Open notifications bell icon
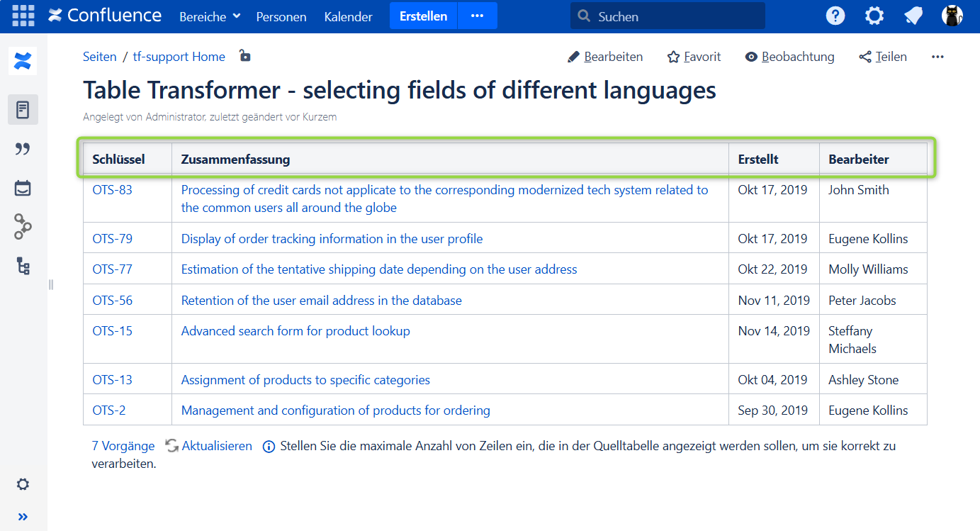Image resolution: width=980 pixels, height=531 pixels. 913,16
